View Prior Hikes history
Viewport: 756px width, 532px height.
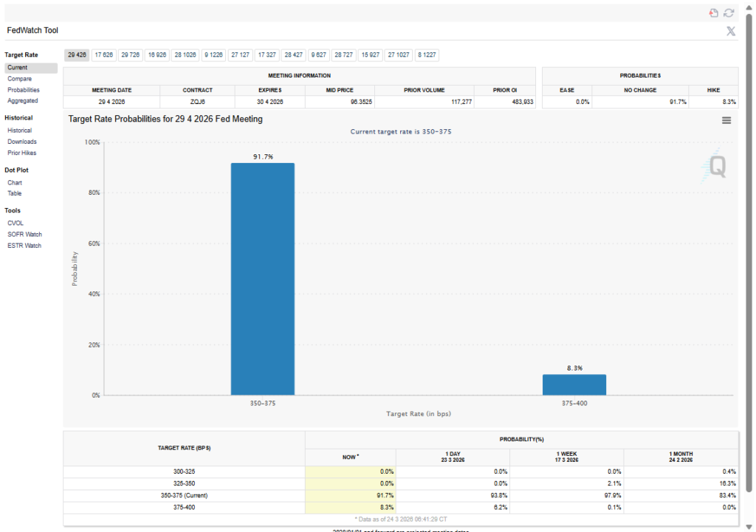pyautogui.click(x=21, y=153)
